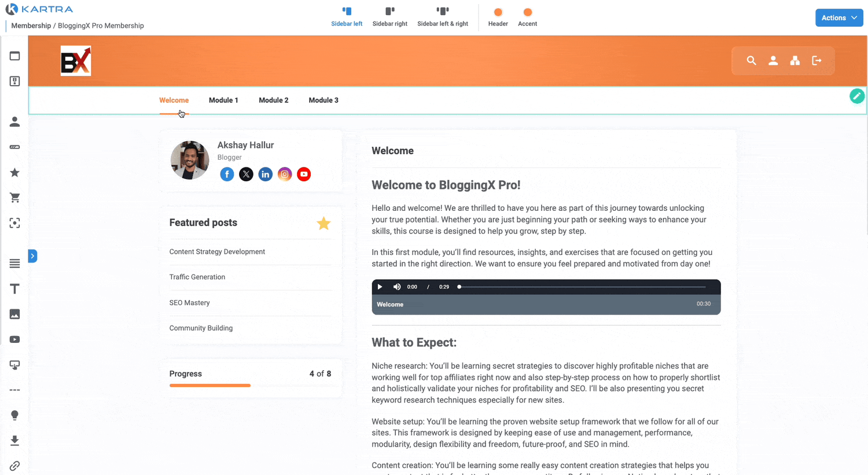This screenshot has height=475, width=868.
Task: Open the YouTube social icon
Action: click(303, 174)
